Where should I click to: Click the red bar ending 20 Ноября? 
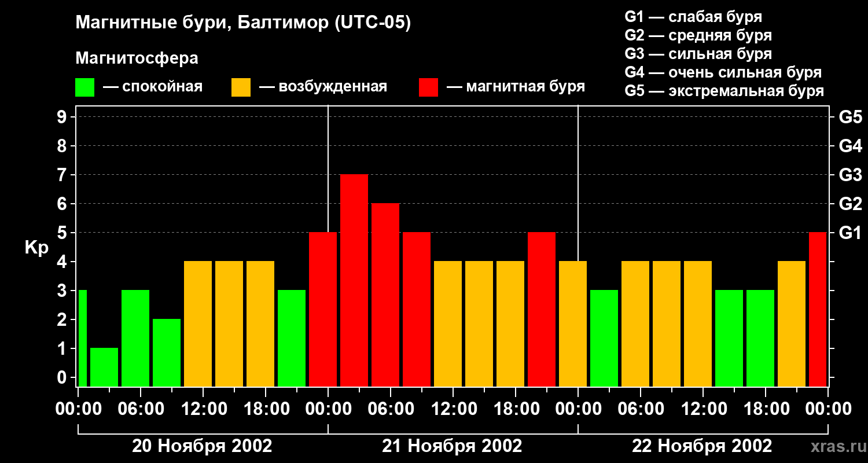[x=323, y=309]
